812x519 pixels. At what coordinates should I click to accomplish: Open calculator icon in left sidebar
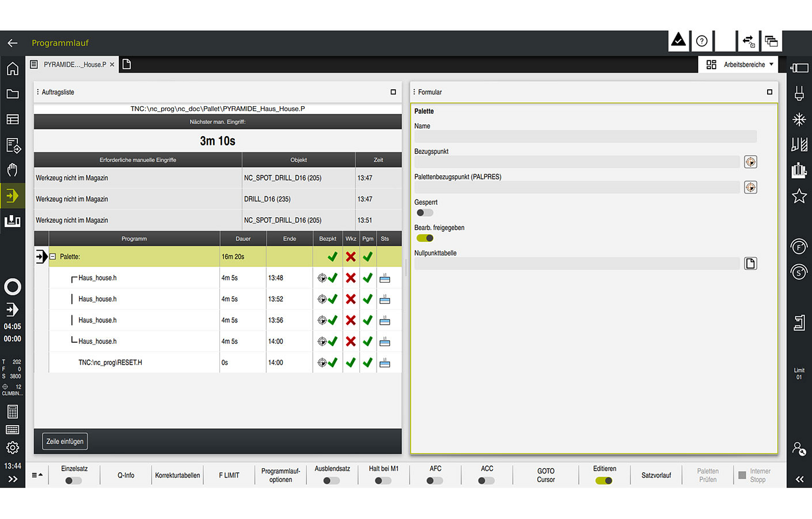[13, 411]
